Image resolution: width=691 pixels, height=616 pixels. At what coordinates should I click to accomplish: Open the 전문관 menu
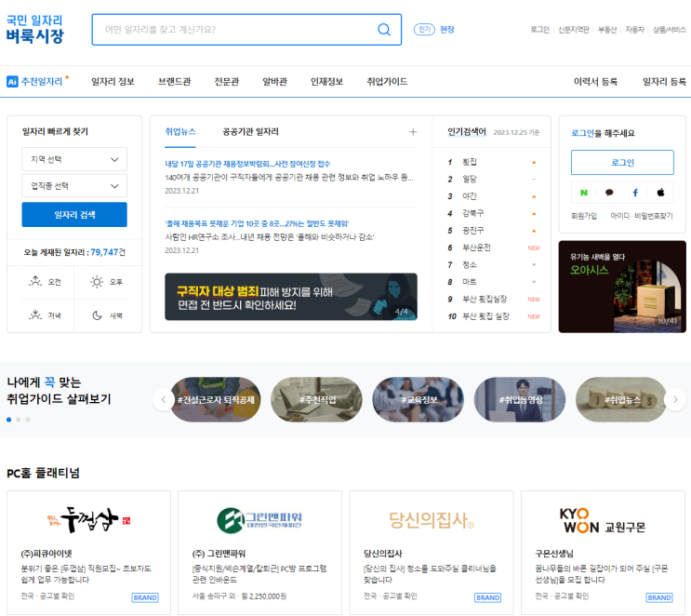(x=227, y=82)
